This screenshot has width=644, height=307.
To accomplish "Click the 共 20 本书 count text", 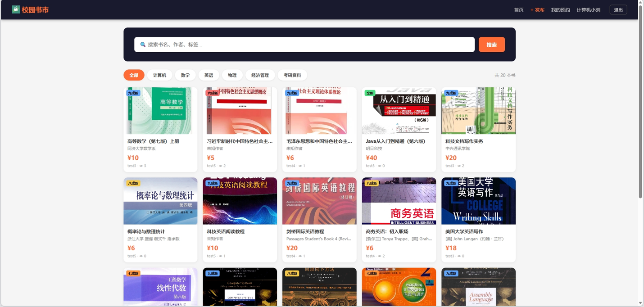I will 505,75.
